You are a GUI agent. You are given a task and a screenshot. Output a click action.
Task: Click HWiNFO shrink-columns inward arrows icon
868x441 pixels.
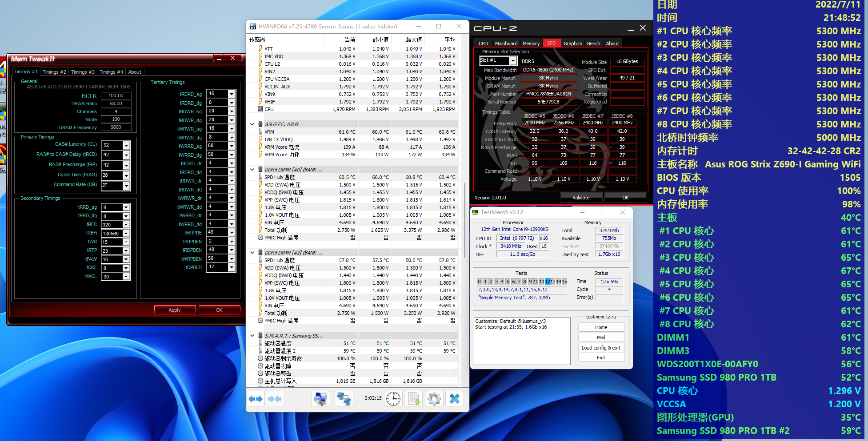click(x=275, y=399)
